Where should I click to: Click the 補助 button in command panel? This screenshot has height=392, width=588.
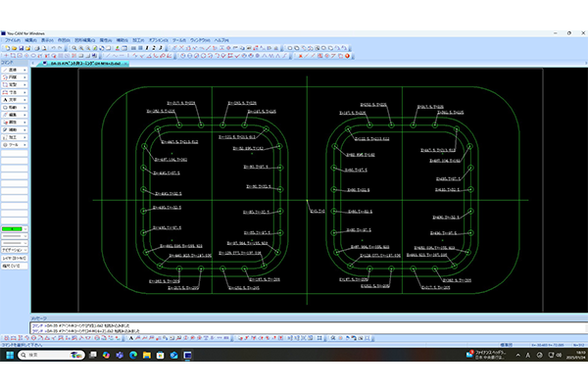point(15,129)
